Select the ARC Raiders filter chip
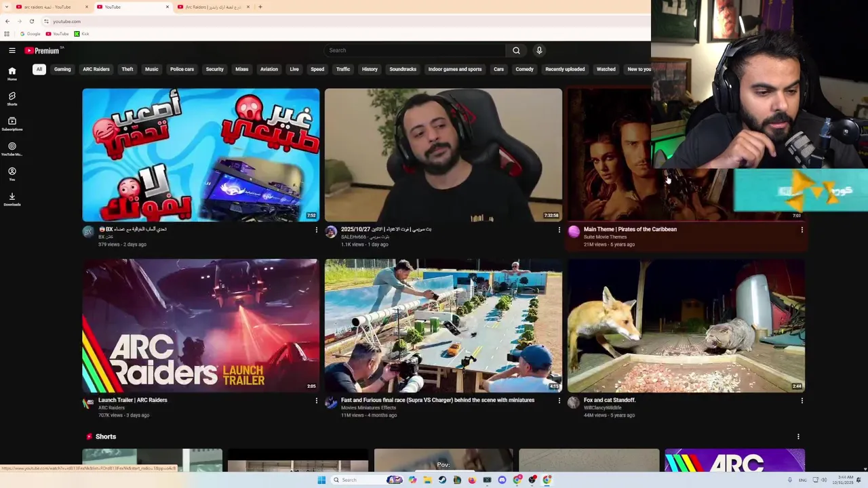This screenshot has width=868, height=488. pyautogui.click(x=96, y=69)
